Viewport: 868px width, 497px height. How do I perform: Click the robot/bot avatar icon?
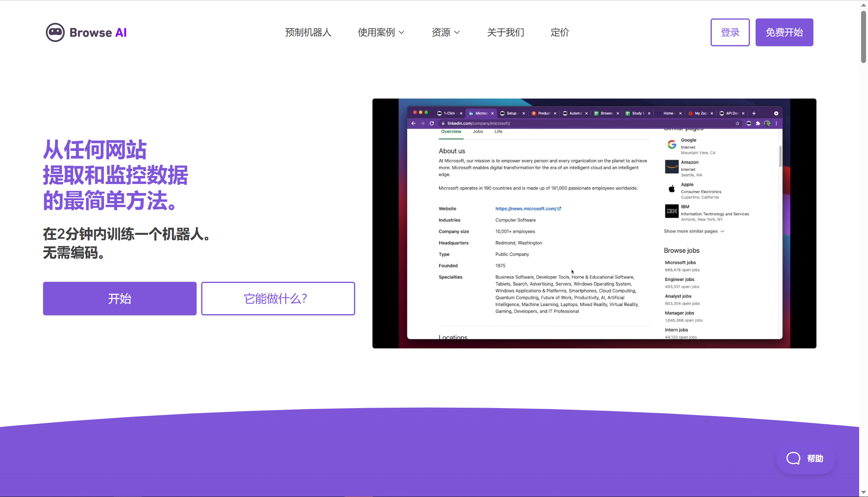tap(55, 32)
